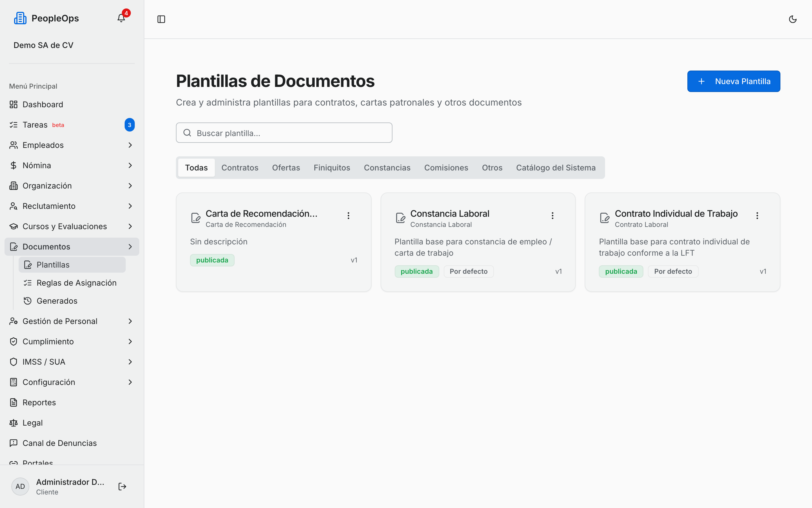
Task: Open Plantillas in the sidebar
Action: click(x=72, y=265)
